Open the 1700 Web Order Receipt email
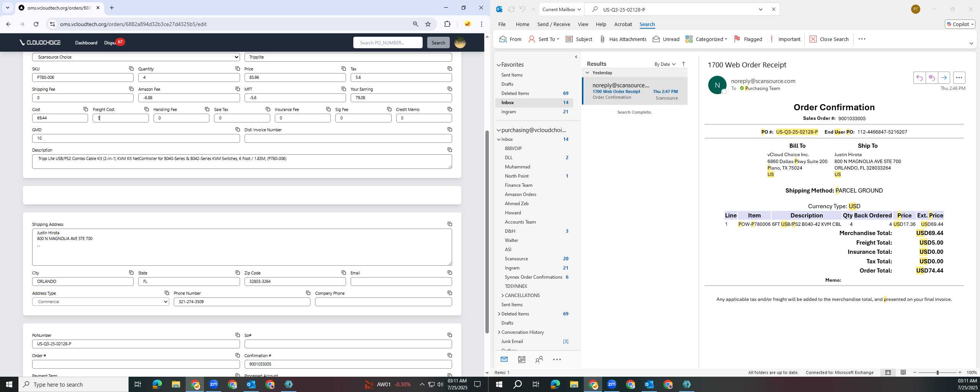 (x=635, y=91)
